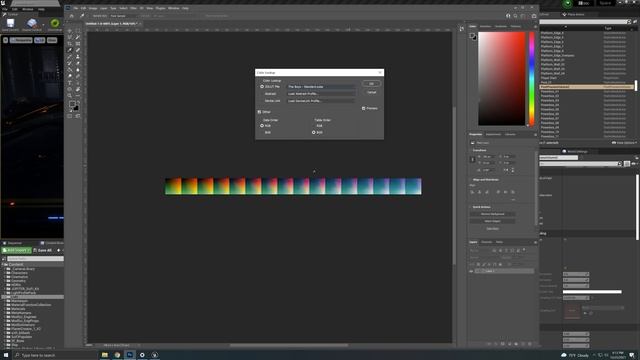Click OK in Color Lookup dialog
Image resolution: width=640 pixels, height=360 pixels.
(371, 84)
